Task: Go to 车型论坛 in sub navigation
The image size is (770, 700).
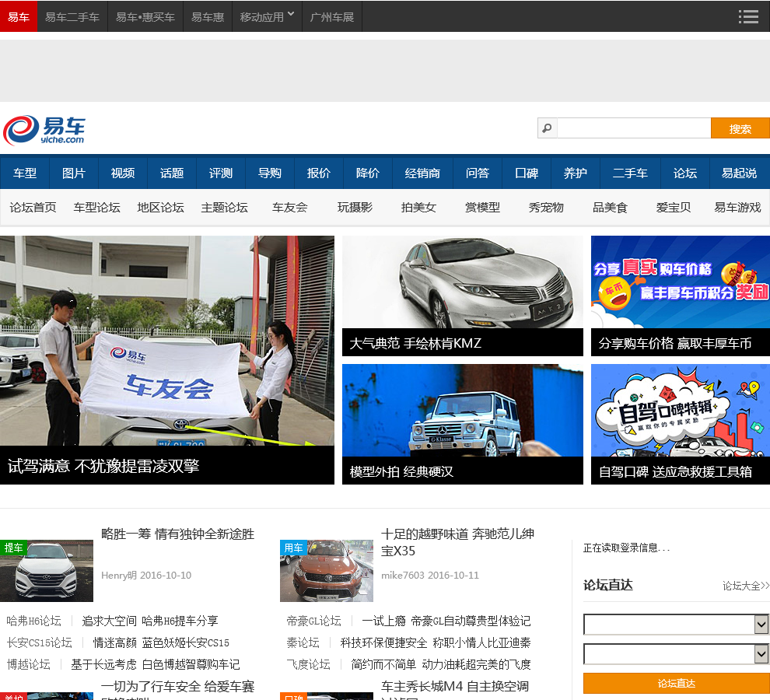Action: (x=96, y=208)
